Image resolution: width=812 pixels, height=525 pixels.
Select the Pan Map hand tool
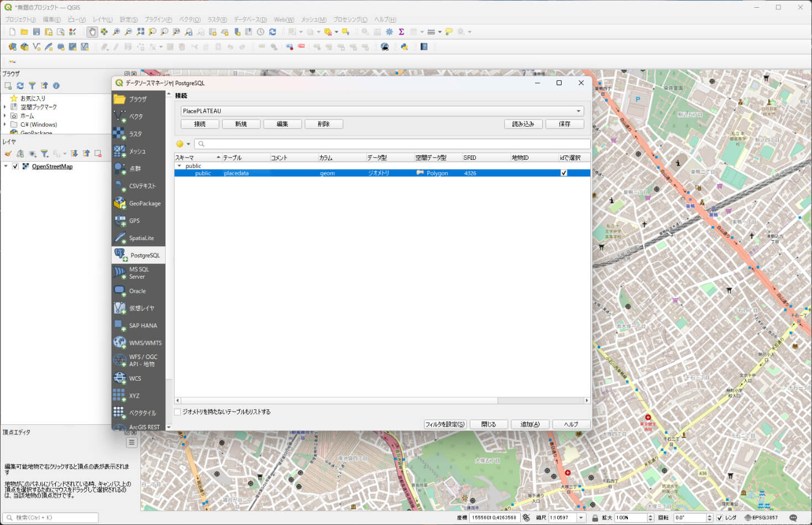(92, 32)
